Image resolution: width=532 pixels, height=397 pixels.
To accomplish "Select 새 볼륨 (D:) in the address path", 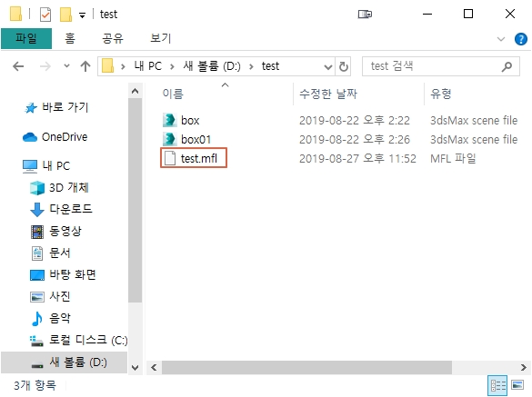I will coord(212,65).
